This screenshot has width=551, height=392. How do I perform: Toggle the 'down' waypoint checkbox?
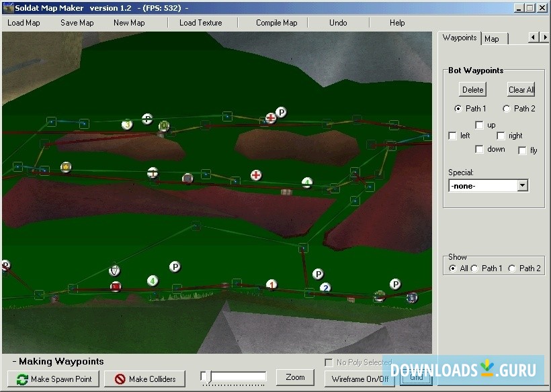pos(479,149)
